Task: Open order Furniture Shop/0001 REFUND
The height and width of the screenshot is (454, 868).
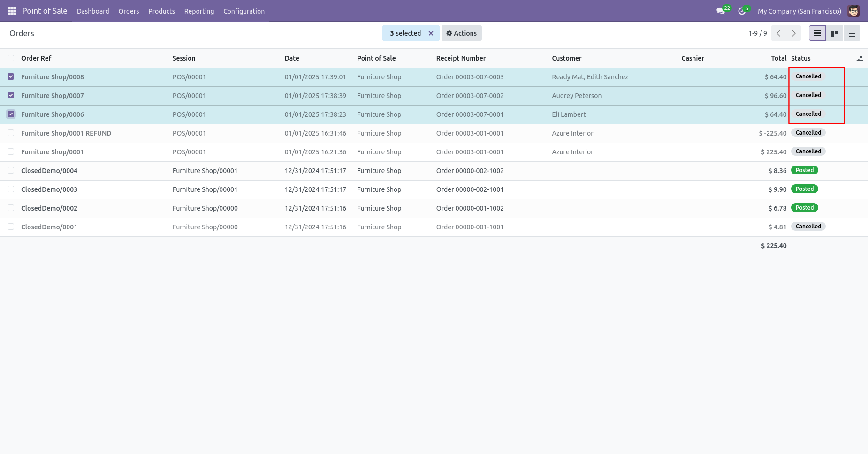Action: click(x=66, y=133)
